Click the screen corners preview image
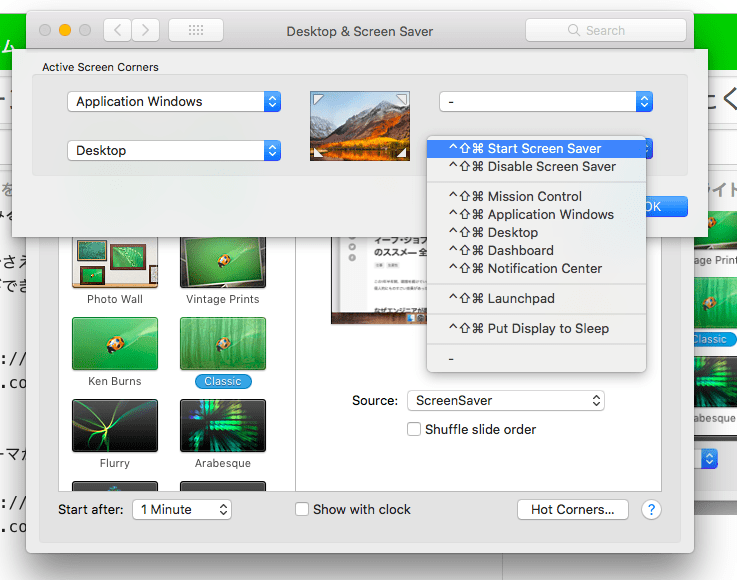The width and height of the screenshot is (737, 580). (x=360, y=126)
